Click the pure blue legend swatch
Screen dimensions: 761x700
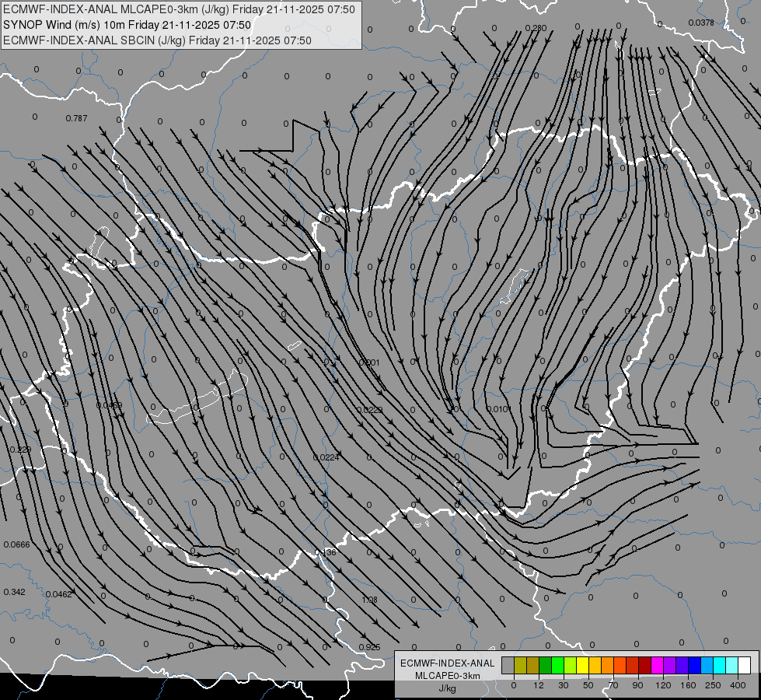(x=694, y=666)
